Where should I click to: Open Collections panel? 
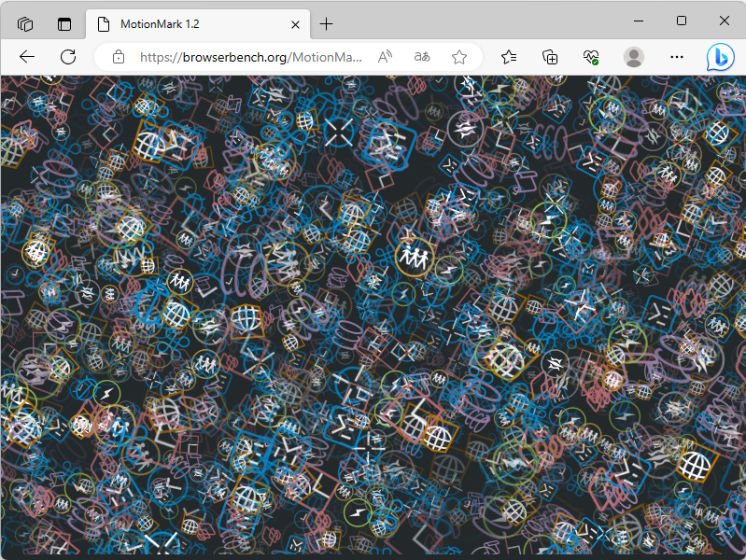[550, 57]
